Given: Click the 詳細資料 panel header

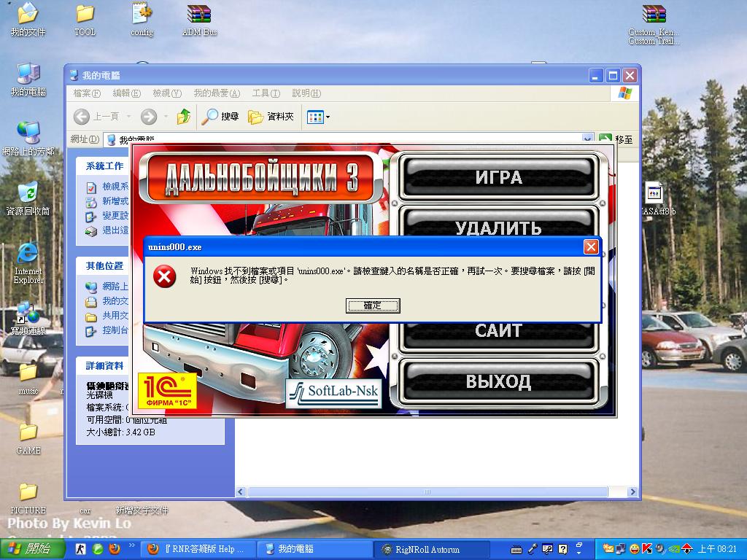Looking at the screenshot, I should 104,366.
